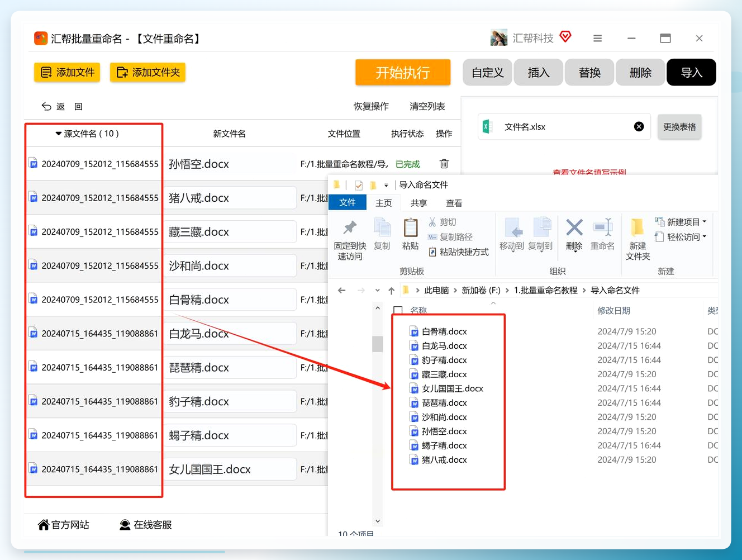Edit the new name field 白骨精.docx
The image size is (742, 560).
pos(230,300)
